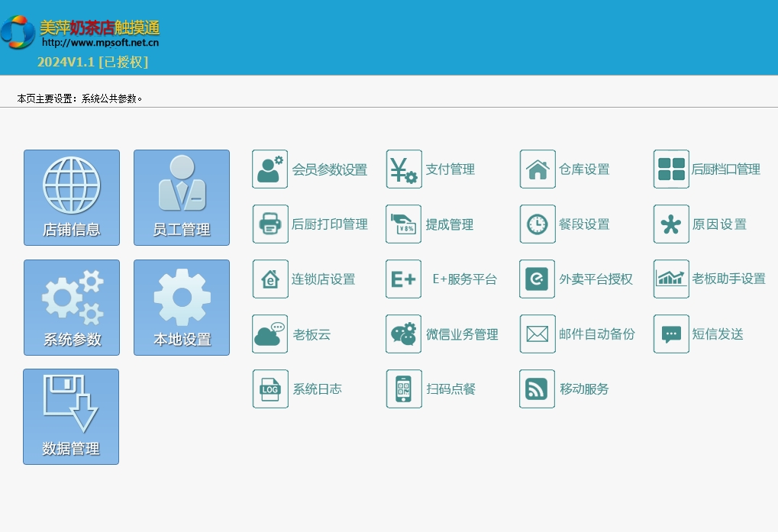Open the 数据管理 floppy disk tile
This screenshot has width=778, height=532.
71,417
